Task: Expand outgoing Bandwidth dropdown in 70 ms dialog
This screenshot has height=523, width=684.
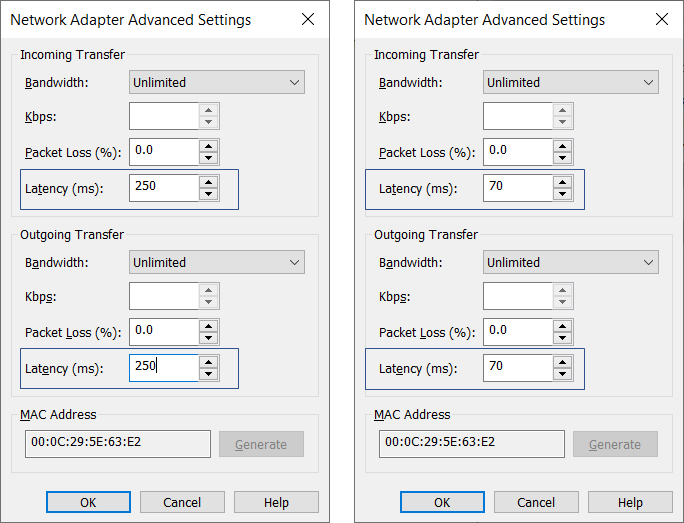Action: 571,263
